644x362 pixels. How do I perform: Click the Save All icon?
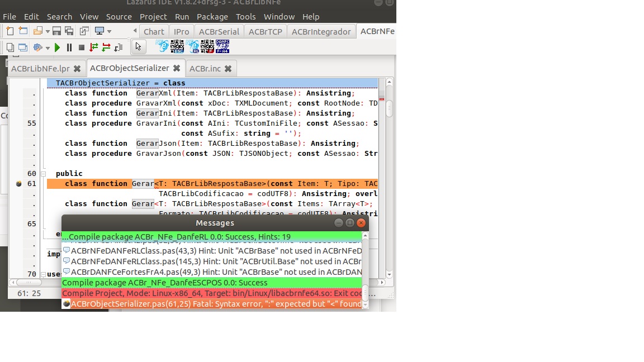coord(69,31)
